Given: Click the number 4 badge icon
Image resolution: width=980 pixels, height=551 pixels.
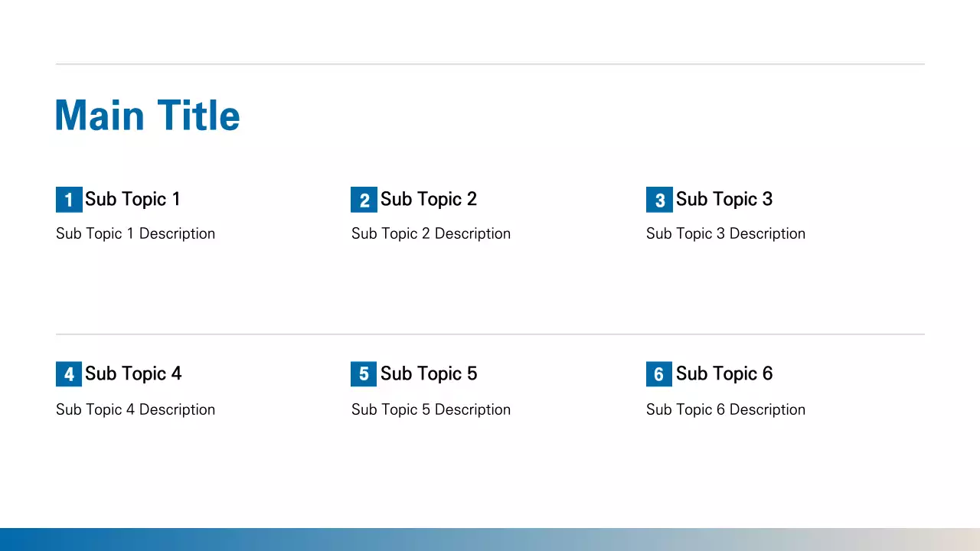Looking at the screenshot, I should [69, 374].
